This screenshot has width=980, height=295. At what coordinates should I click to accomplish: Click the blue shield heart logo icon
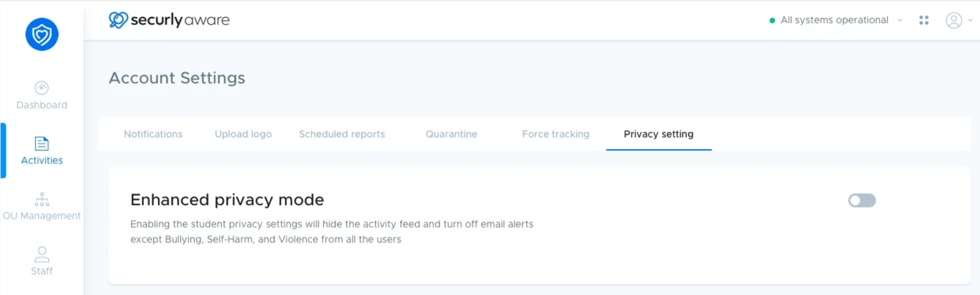coord(42,34)
